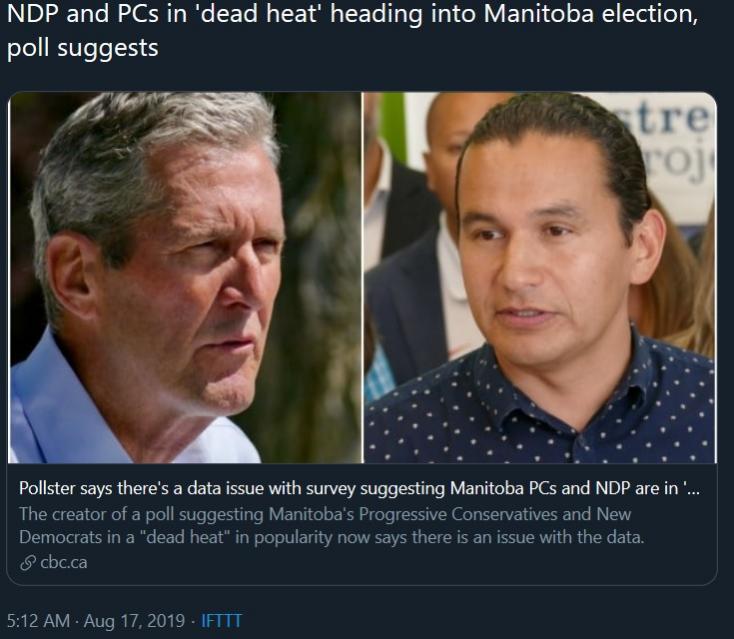
Task: Open the right photo of man in polka-dot shirt
Action: (540, 277)
